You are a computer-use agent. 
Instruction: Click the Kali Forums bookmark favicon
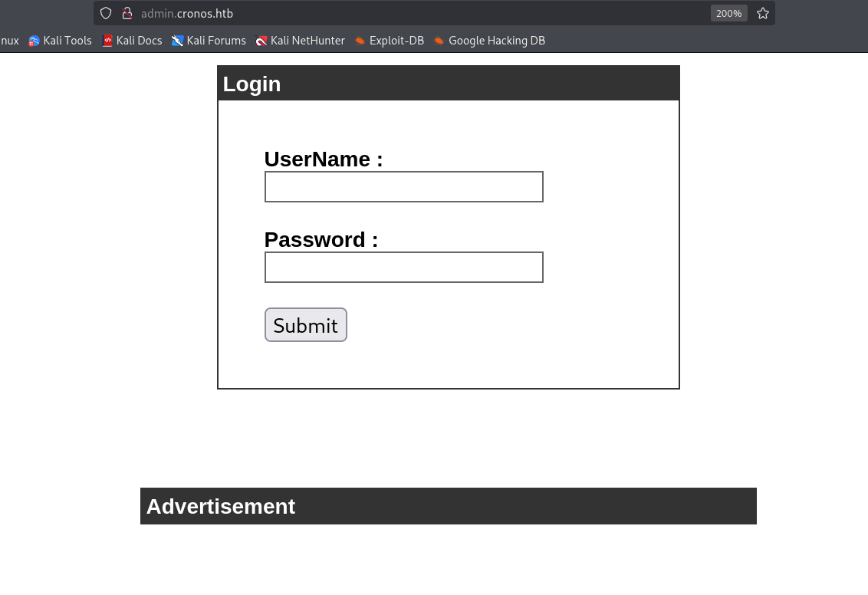pos(178,41)
